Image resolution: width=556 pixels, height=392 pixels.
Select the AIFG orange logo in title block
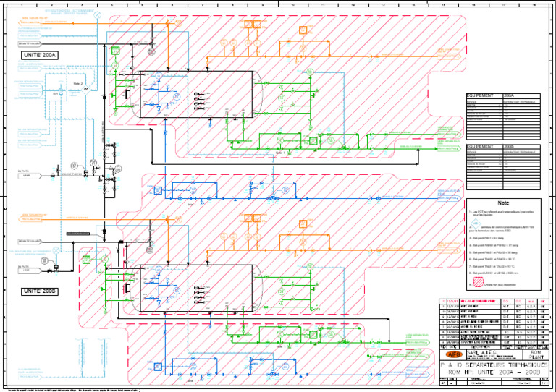click(x=454, y=355)
